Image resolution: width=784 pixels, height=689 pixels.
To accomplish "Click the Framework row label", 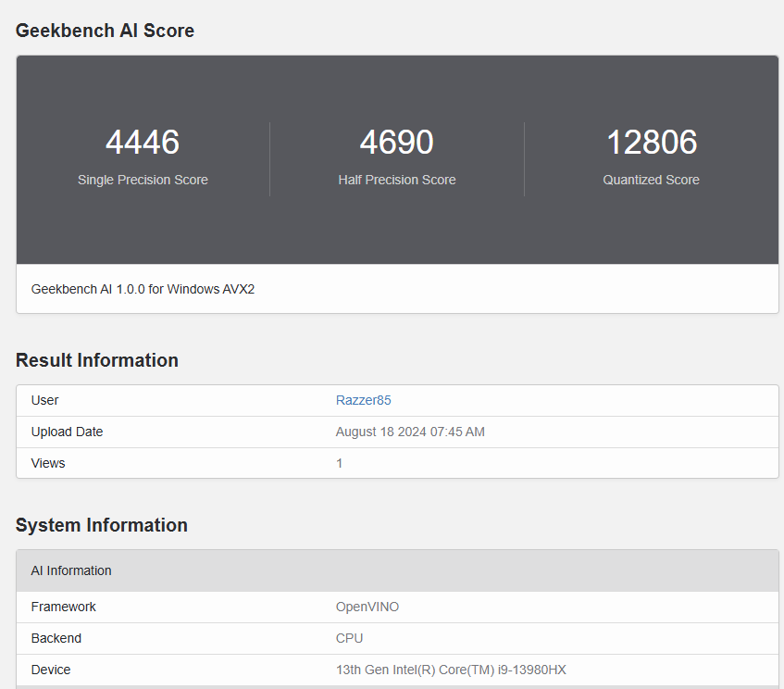I will click(x=63, y=607).
